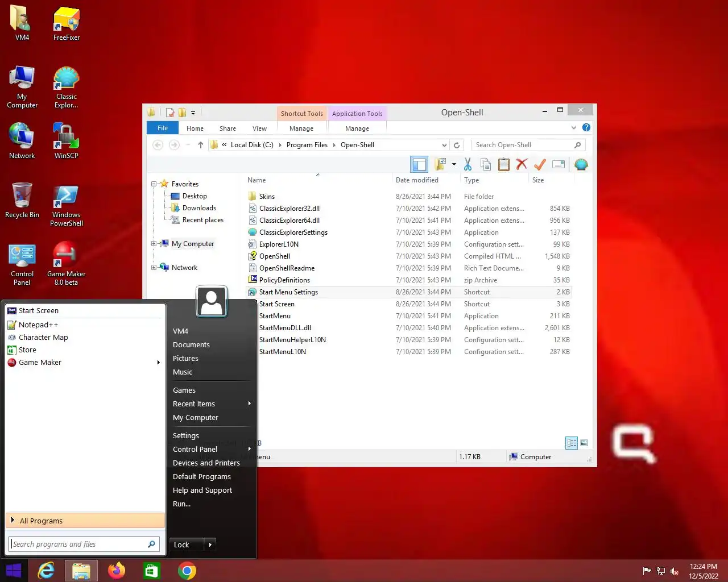Click All Programs in start menu
This screenshot has height=582, width=728.
click(x=85, y=521)
